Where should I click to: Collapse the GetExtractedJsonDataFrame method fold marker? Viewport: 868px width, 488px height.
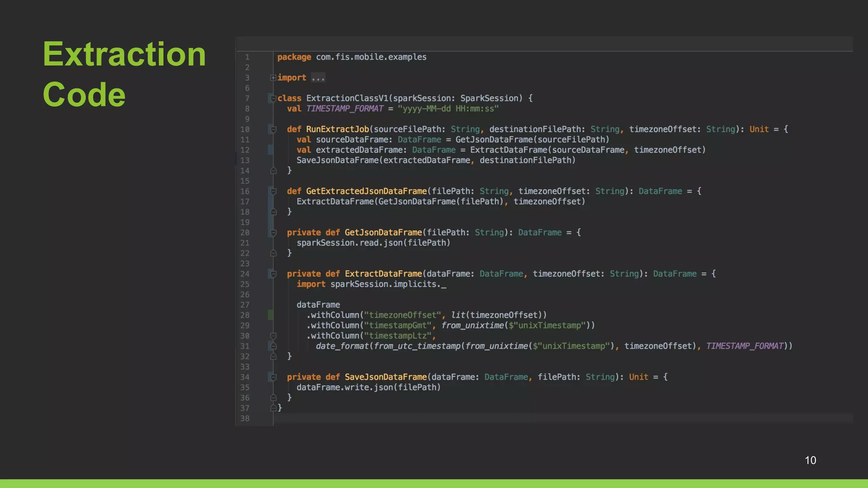(273, 191)
